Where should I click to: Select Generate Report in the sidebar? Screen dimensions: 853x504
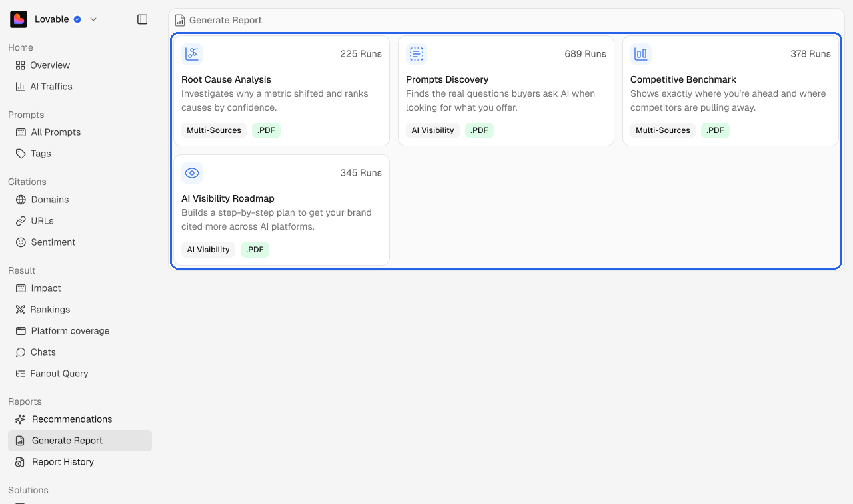pos(80,441)
